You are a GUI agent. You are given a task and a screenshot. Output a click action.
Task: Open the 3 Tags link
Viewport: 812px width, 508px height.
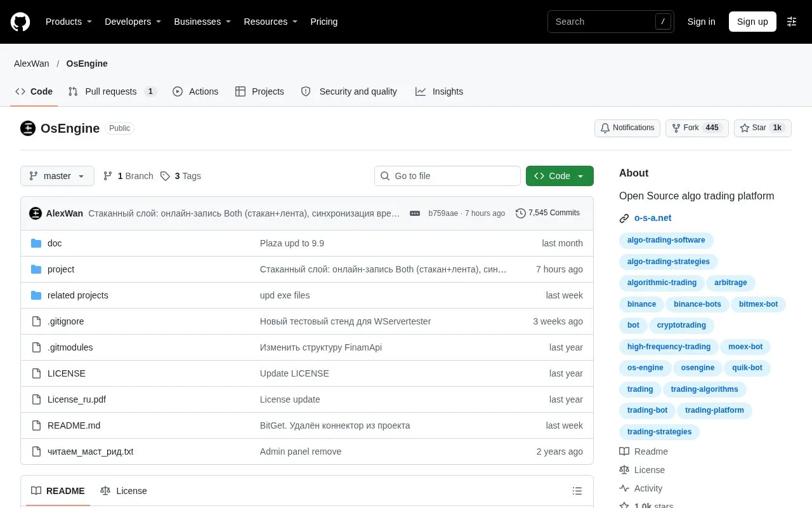point(181,176)
